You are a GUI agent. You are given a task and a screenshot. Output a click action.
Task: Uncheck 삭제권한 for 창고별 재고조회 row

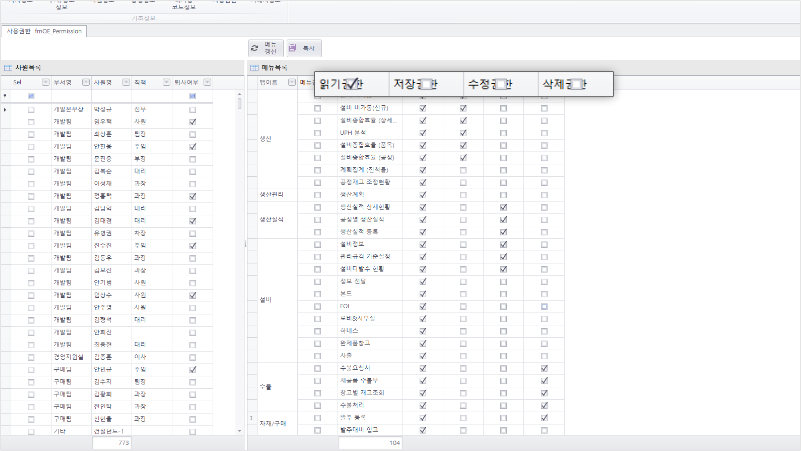(544, 393)
